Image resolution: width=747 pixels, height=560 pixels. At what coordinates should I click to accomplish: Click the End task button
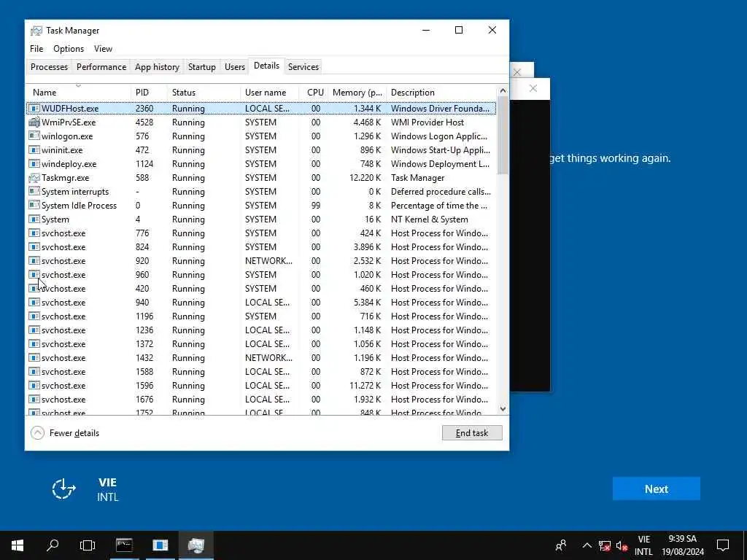472,433
